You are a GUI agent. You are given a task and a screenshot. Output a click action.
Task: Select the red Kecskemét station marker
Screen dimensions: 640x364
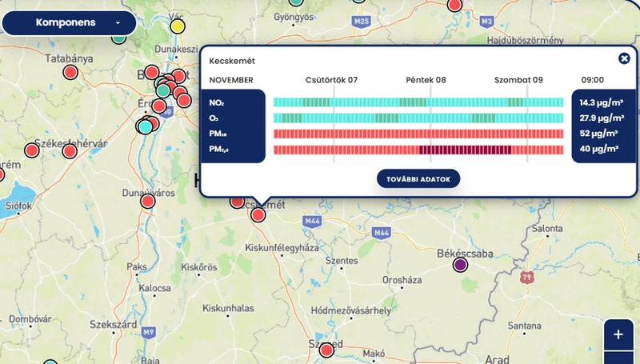click(x=258, y=215)
